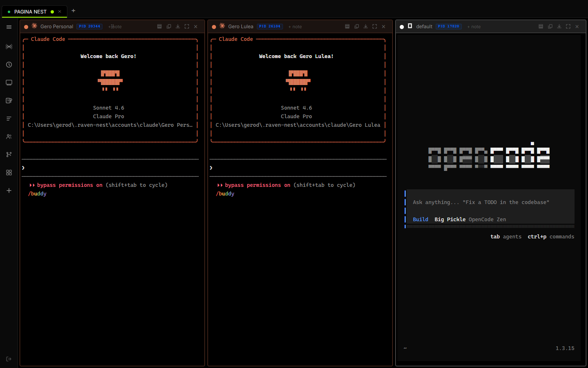Open the hamburger menu at sidebar top

(9, 27)
